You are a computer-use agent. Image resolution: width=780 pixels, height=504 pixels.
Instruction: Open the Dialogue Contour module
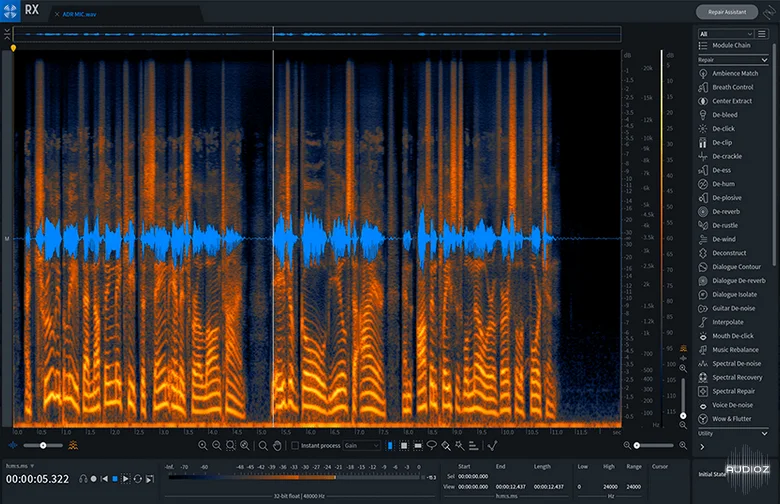tap(730, 267)
